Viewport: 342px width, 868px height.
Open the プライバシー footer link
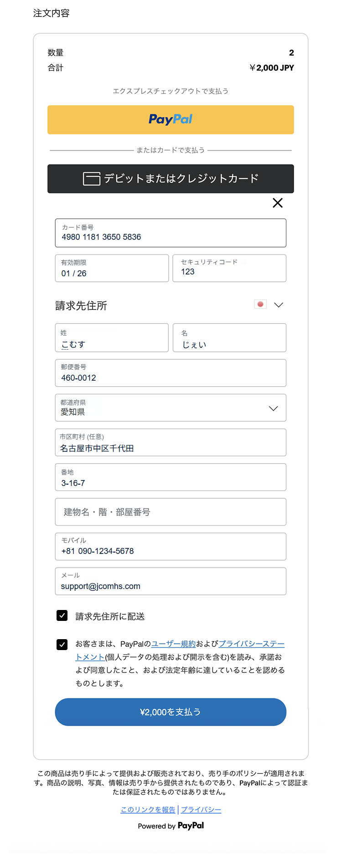[x=201, y=810]
